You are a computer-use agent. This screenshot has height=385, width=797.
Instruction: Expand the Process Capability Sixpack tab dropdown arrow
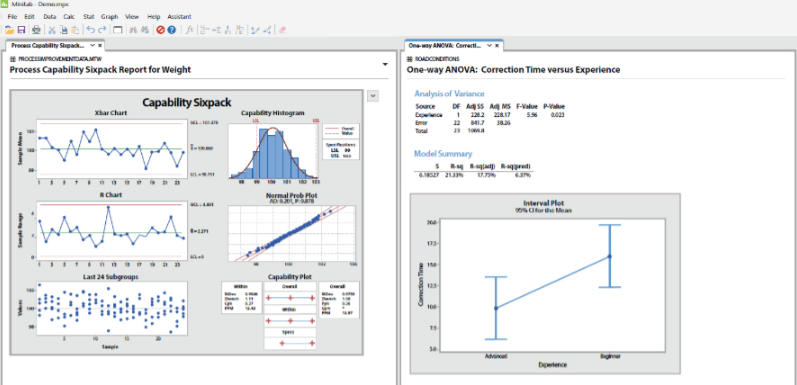[x=92, y=45]
